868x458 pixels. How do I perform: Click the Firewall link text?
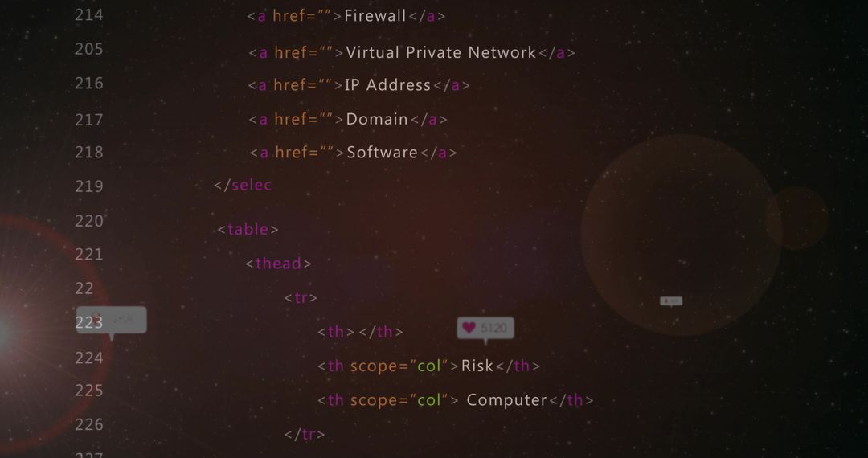coord(375,15)
